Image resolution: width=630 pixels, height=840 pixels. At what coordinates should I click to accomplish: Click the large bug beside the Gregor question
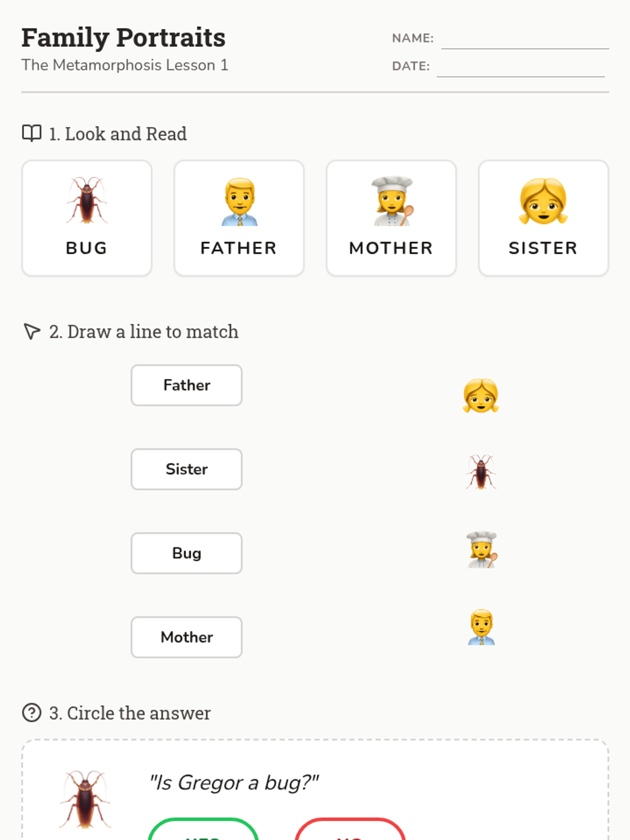point(86,800)
